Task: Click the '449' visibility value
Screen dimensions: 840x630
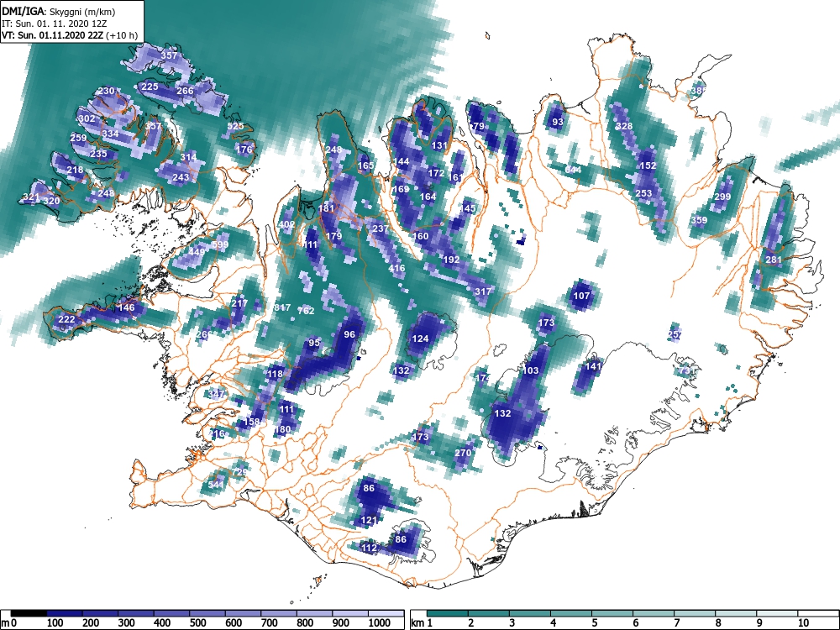Action: [197, 252]
